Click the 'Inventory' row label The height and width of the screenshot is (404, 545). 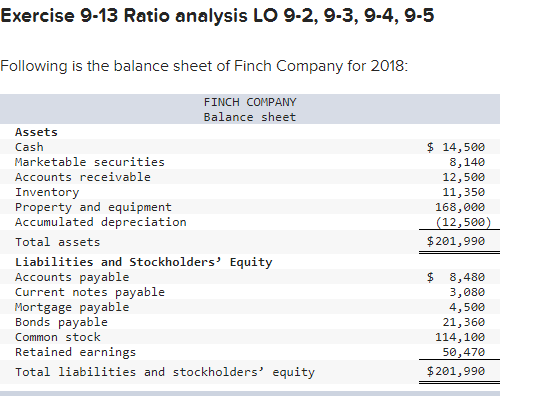(x=47, y=192)
